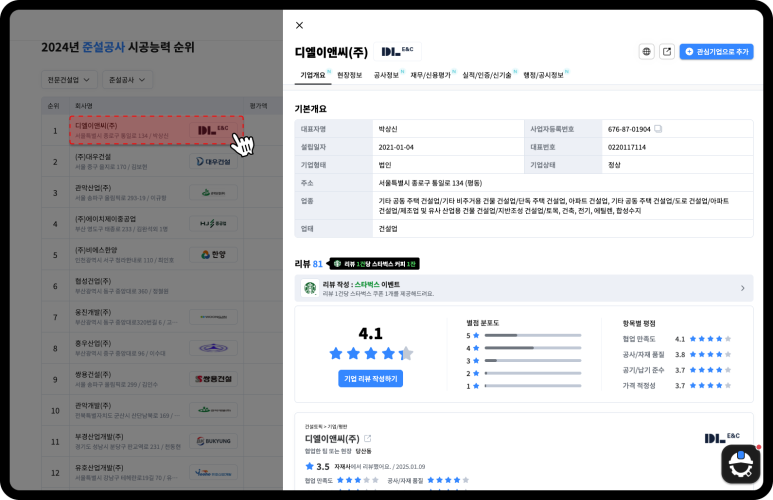Switch to 행정/공시정보 tab
This screenshot has width=773, height=500.
(x=543, y=75)
